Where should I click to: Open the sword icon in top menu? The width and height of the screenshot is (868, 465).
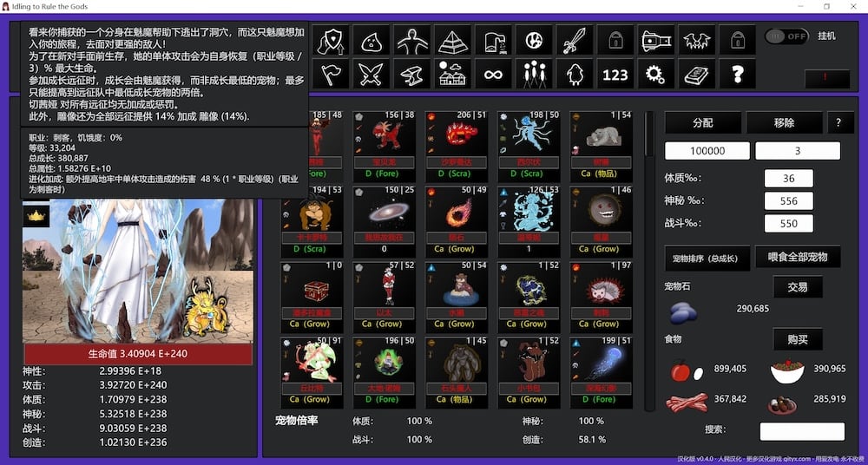click(575, 40)
